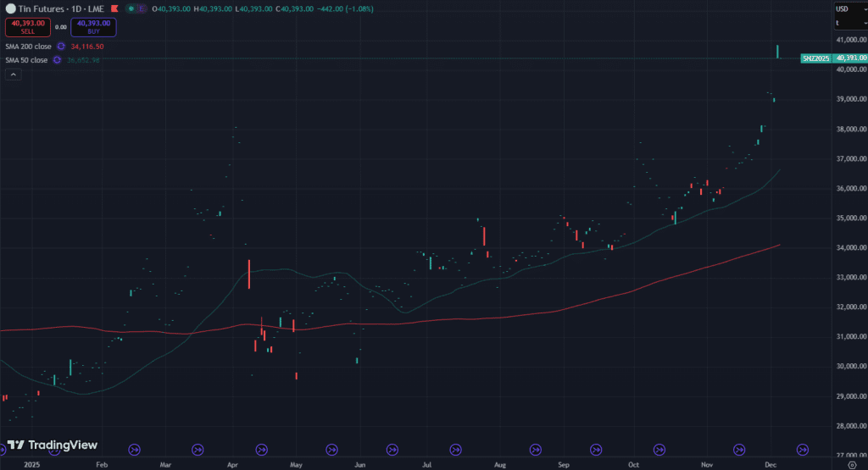The image size is (868, 470).
Task: Click the SNZ2025 price label on axis
Action: coord(817,58)
